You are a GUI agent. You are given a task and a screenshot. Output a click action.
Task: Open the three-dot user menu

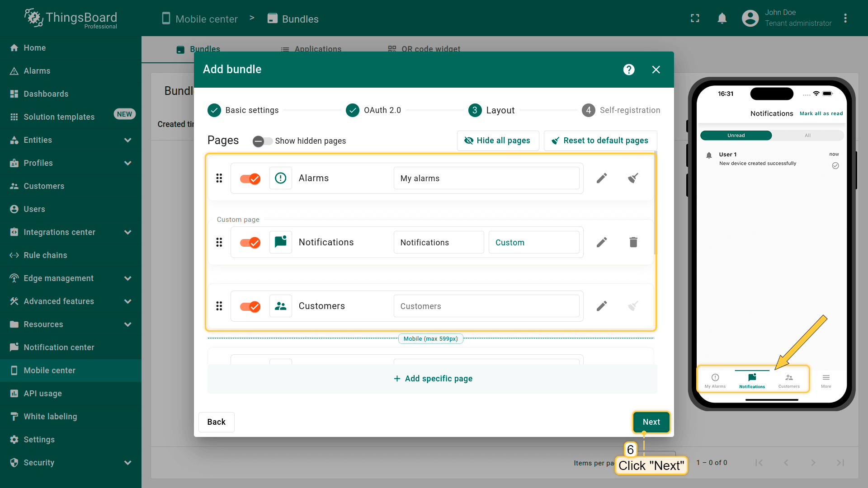coord(845,19)
